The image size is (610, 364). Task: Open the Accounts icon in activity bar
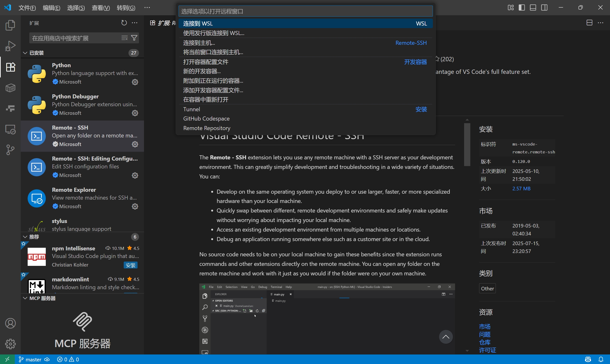click(x=10, y=323)
